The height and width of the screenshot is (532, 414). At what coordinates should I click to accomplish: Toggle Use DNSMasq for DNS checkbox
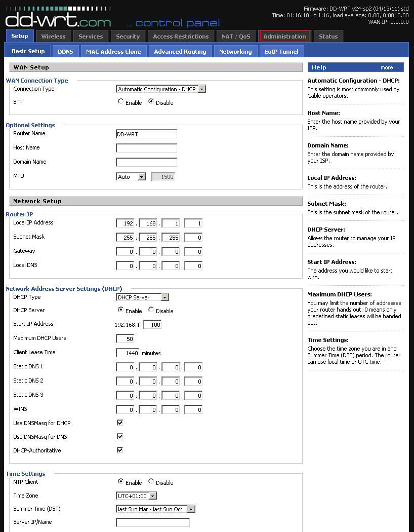[120, 436]
